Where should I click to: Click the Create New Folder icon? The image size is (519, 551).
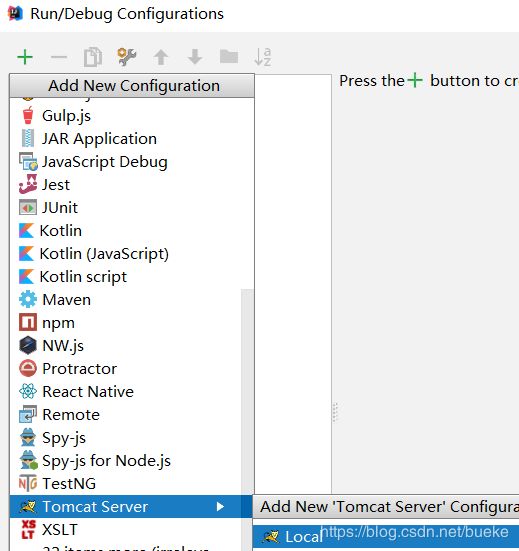pyautogui.click(x=229, y=56)
